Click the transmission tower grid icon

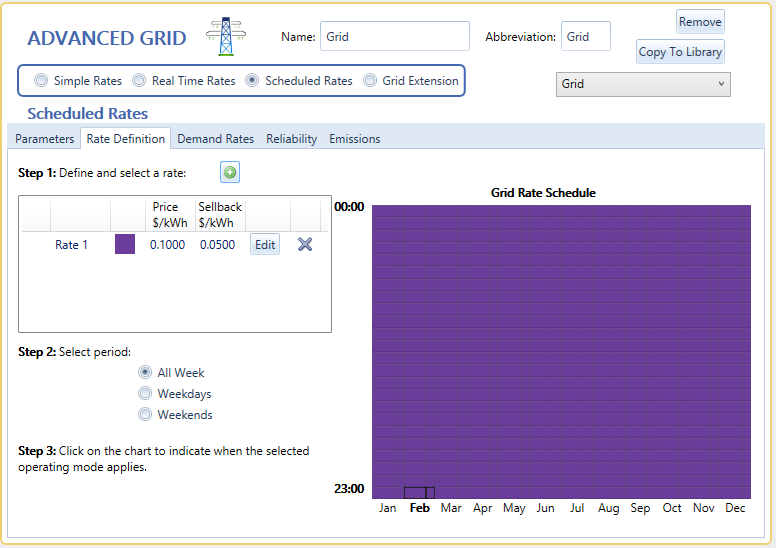point(225,37)
